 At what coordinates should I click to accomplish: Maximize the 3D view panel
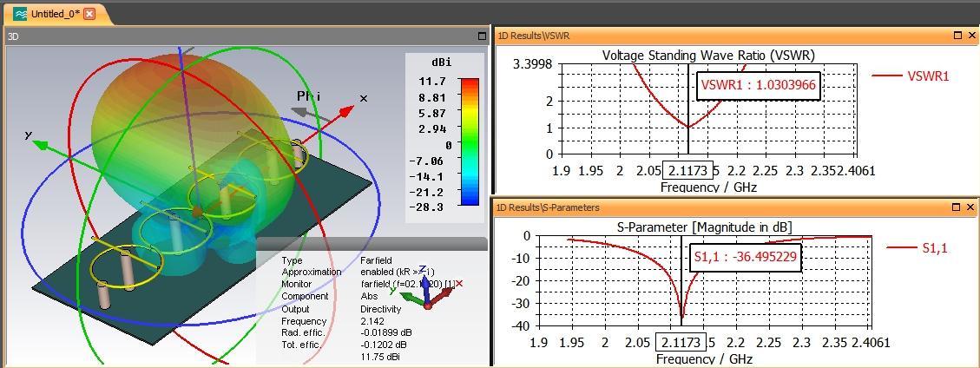[x=482, y=36]
